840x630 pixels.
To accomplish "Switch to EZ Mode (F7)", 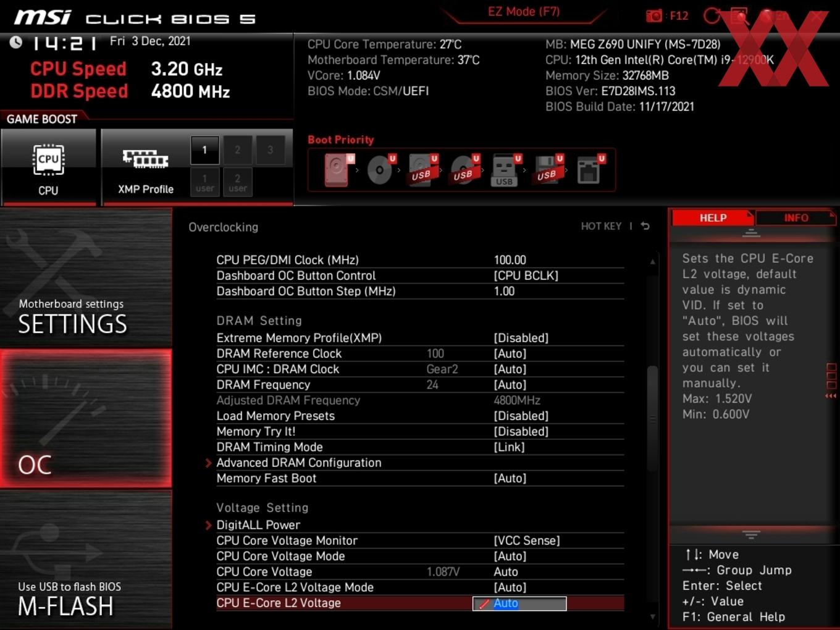I will coord(524,12).
